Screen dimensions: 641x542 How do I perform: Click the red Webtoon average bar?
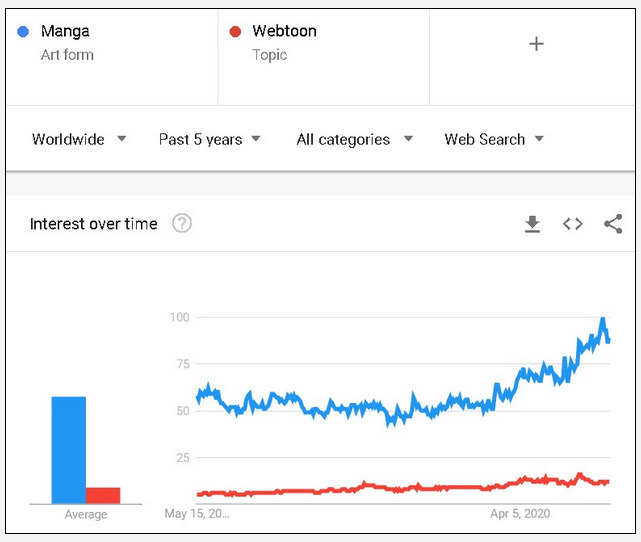(103, 495)
